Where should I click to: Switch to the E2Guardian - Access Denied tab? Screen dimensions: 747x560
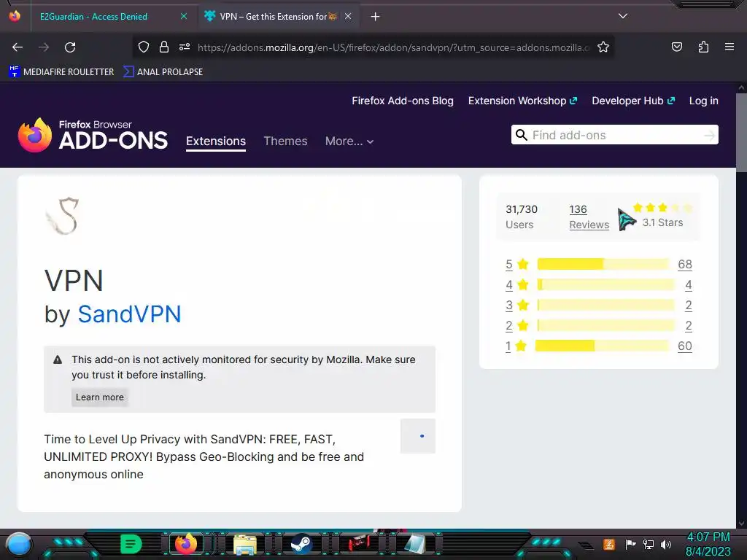coord(93,16)
